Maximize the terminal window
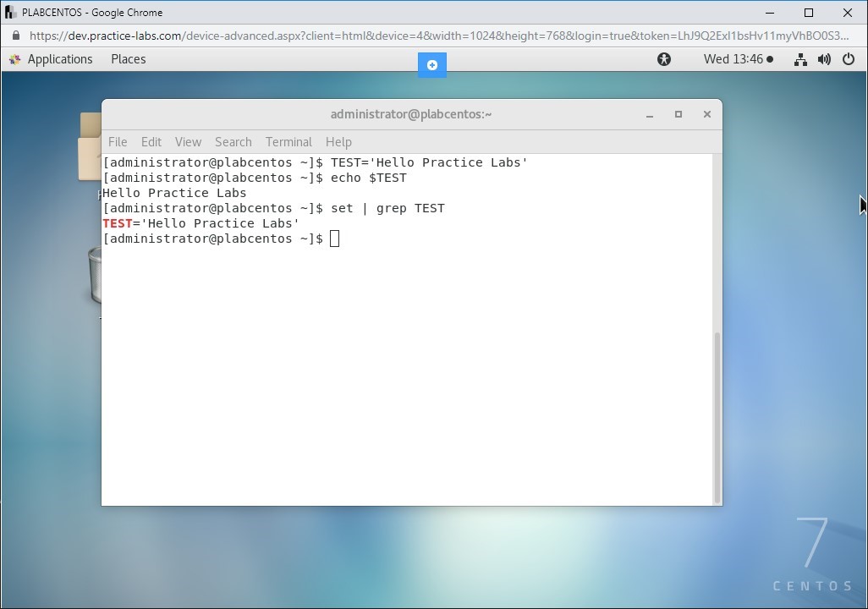This screenshot has width=868, height=609. (x=678, y=114)
